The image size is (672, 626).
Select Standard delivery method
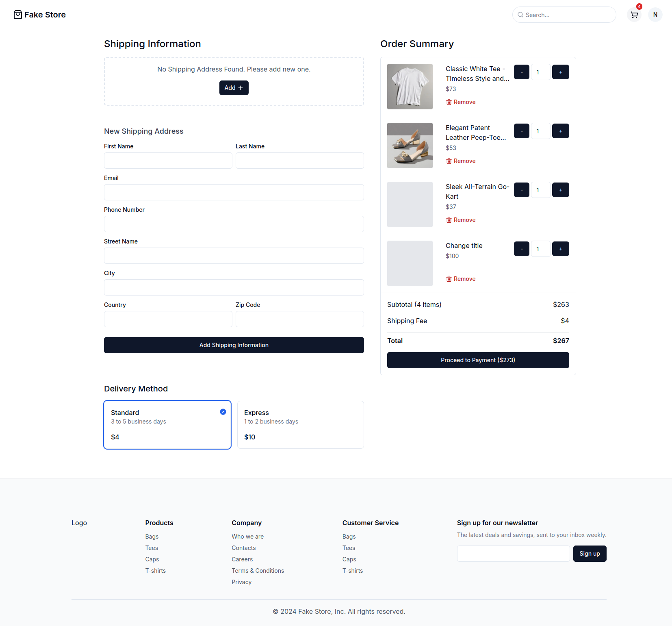167,425
